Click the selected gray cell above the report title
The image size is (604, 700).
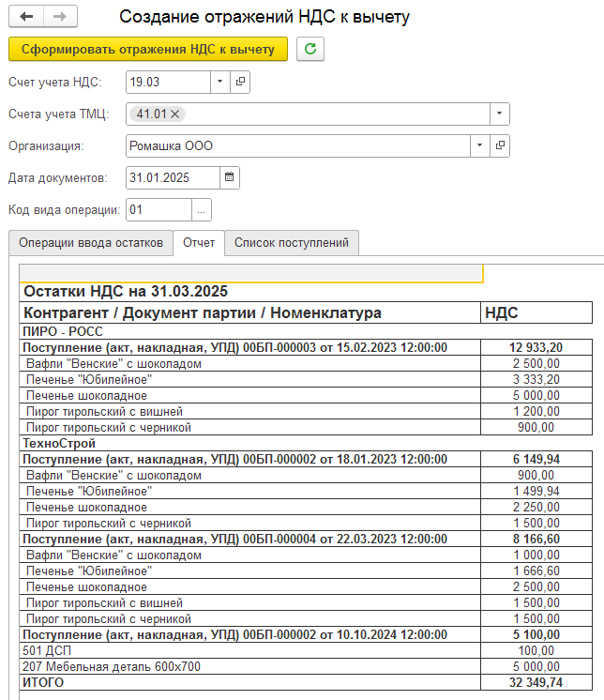pos(251,273)
